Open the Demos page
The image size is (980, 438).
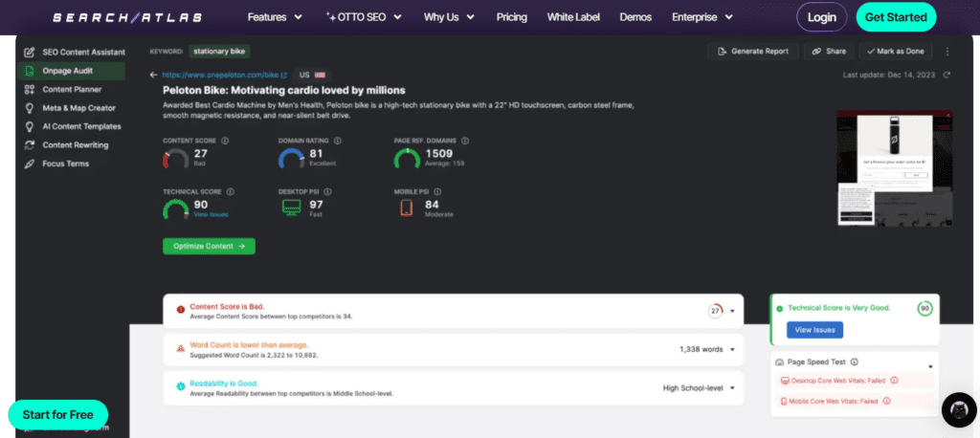tap(635, 17)
